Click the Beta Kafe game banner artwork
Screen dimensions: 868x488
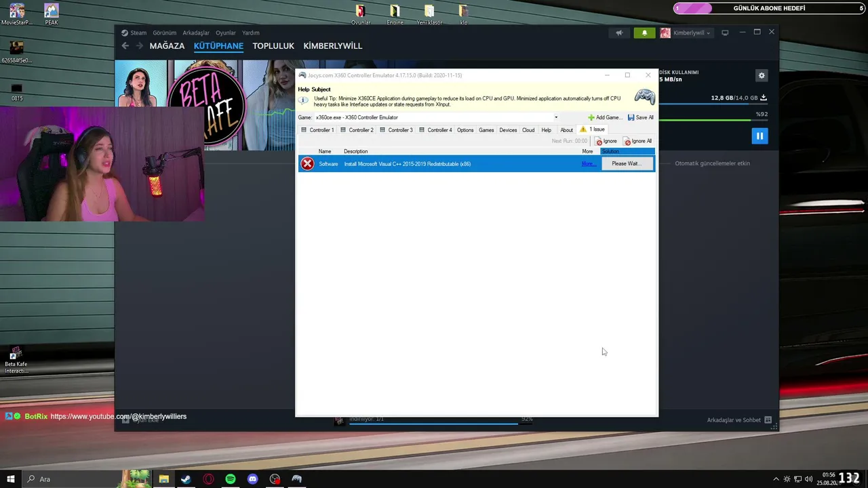206,105
